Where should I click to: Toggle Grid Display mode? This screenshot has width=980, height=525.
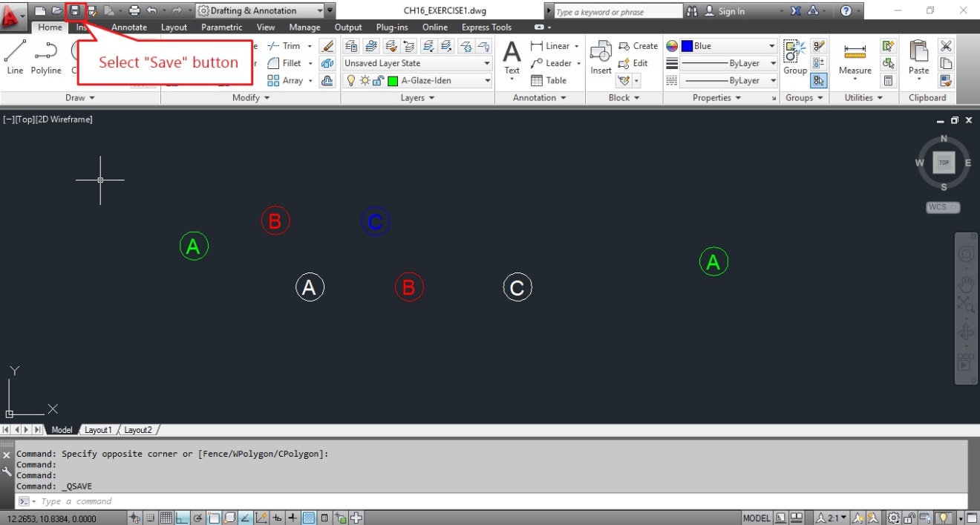(165, 518)
